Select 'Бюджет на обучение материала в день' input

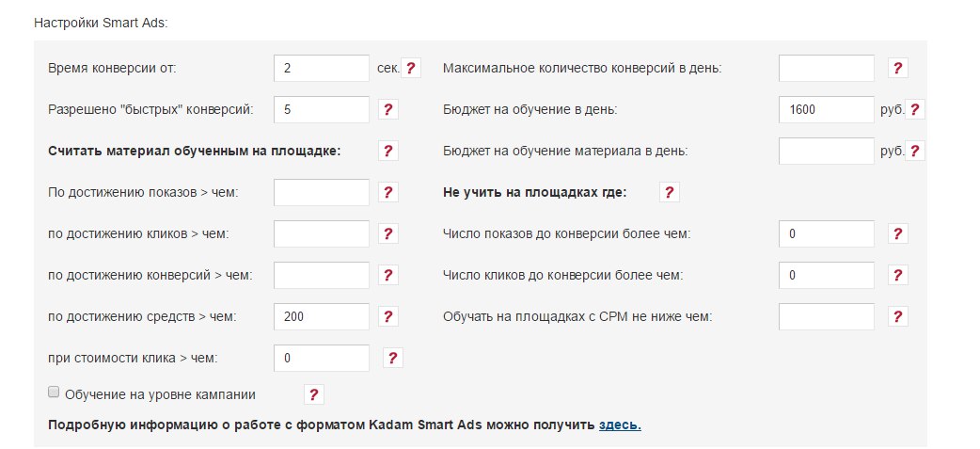(827, 151)
